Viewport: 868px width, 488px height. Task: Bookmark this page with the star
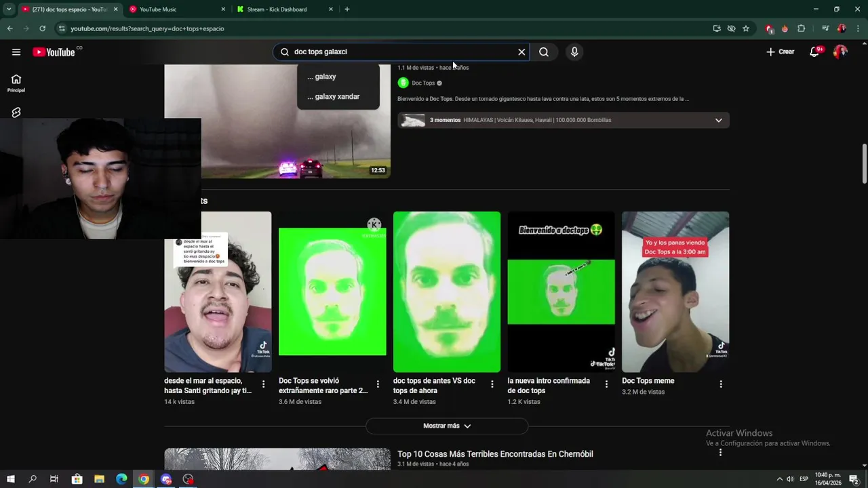[746, 28]
